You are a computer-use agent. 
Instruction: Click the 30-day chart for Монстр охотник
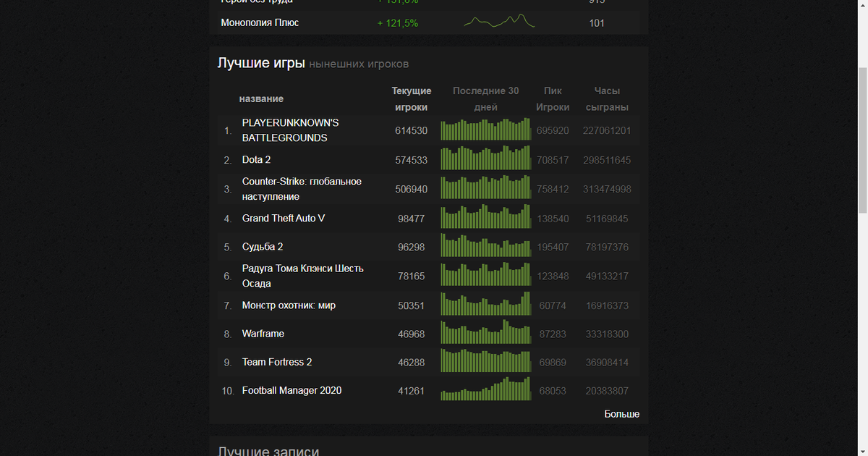(485, 304)
